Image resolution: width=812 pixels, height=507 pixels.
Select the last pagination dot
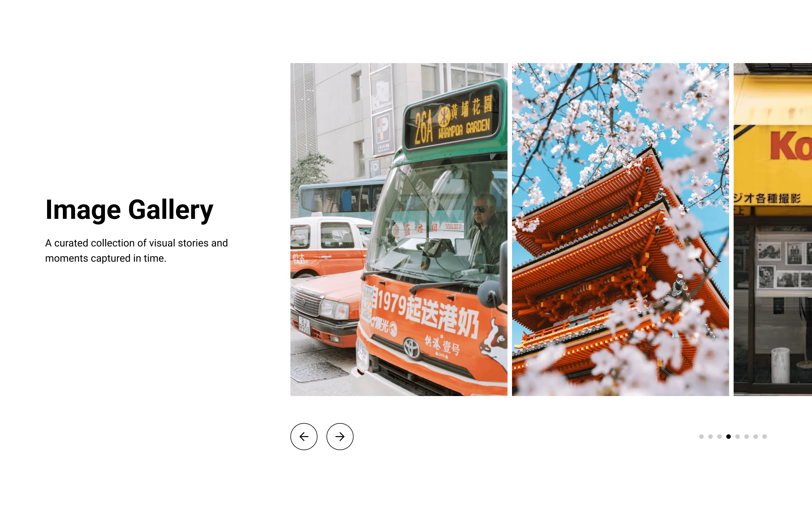click(x=765, y=436)
